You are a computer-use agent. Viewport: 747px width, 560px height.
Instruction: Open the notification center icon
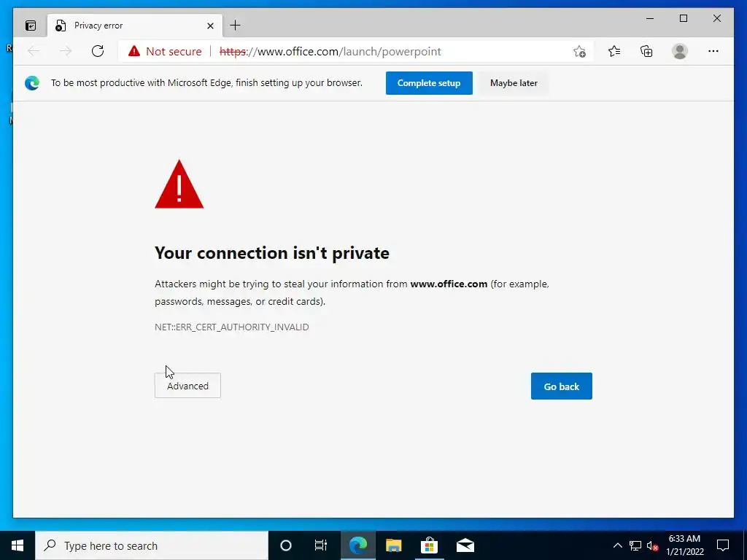click(723, 545)
